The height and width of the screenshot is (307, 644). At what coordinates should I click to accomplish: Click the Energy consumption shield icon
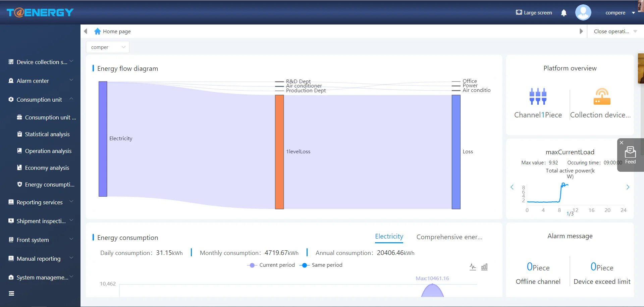[x=19, y=184]
